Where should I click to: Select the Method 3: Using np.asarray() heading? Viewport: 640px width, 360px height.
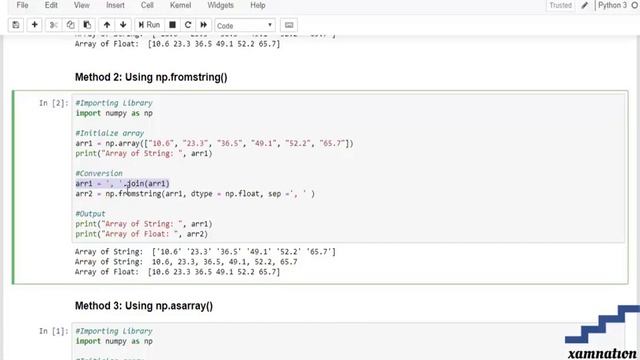(x=144, y=306)
